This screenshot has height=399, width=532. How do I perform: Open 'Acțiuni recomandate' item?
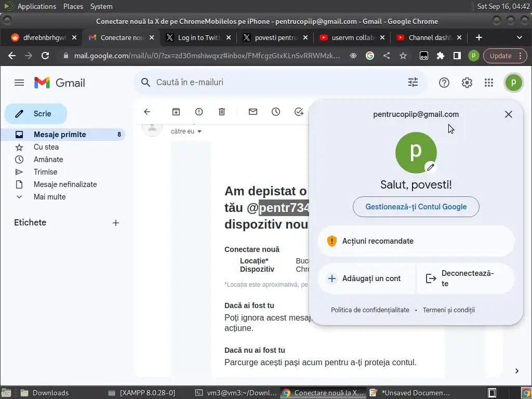tap(416, 241)
